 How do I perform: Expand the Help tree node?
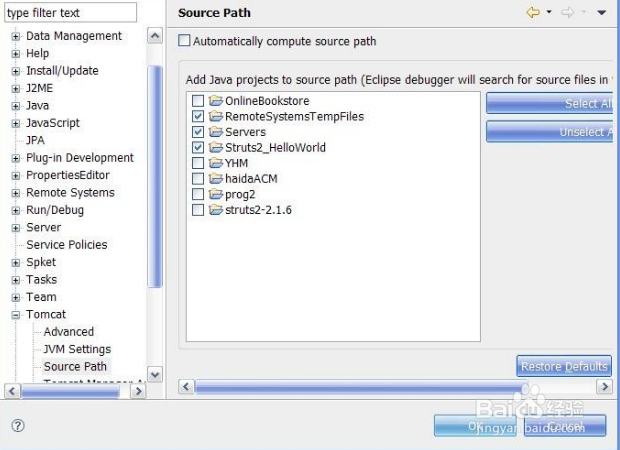pyautogui.click(x=15, y=54)
